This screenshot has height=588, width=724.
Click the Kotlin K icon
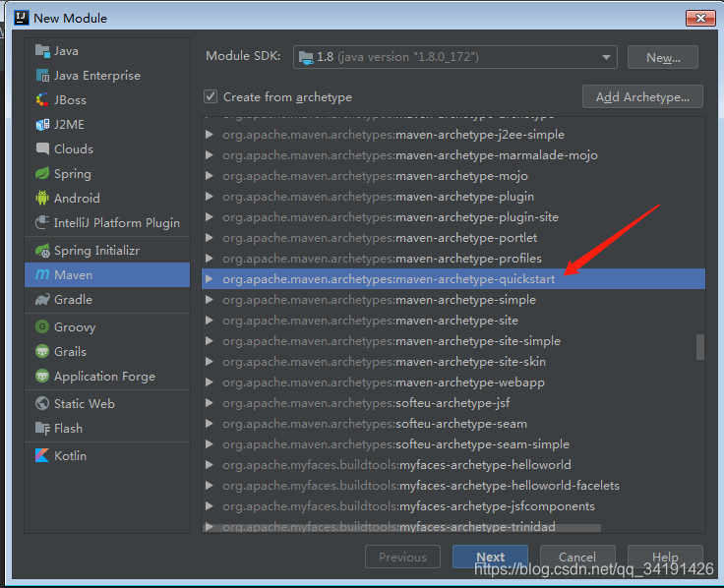click(x=42, y=455)
